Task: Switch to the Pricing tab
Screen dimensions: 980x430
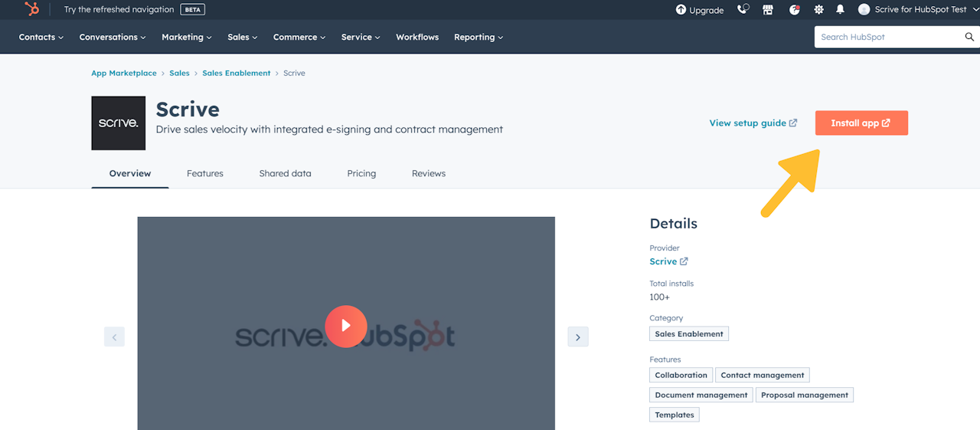Action: [361, 173]
